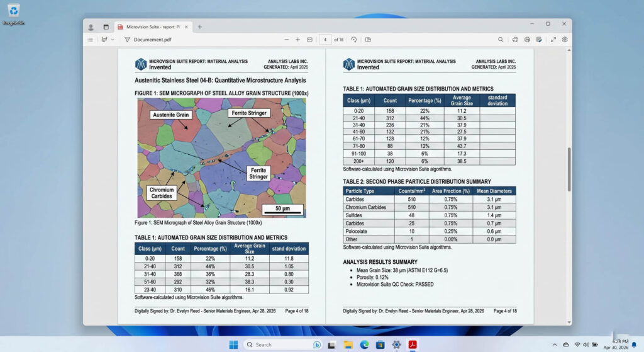Open Microsoft Store from taskbar
This screenshot has width=644, height=352.
point(380,344)
